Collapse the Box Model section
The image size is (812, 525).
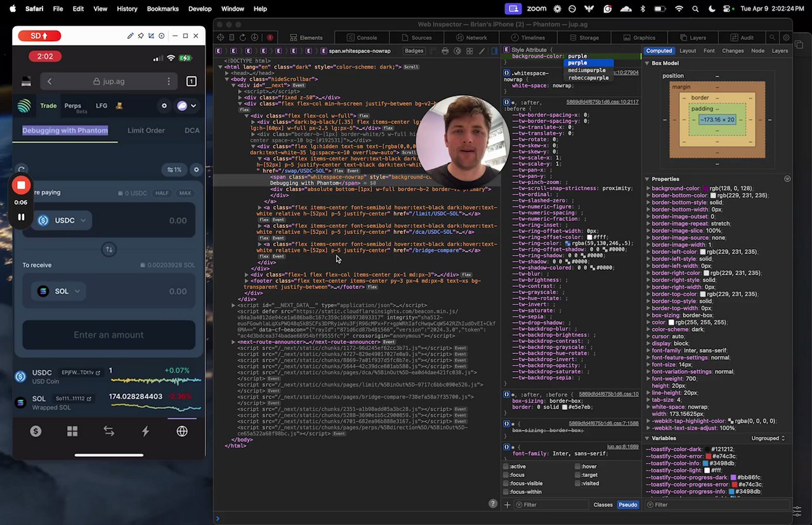(647, 63)
